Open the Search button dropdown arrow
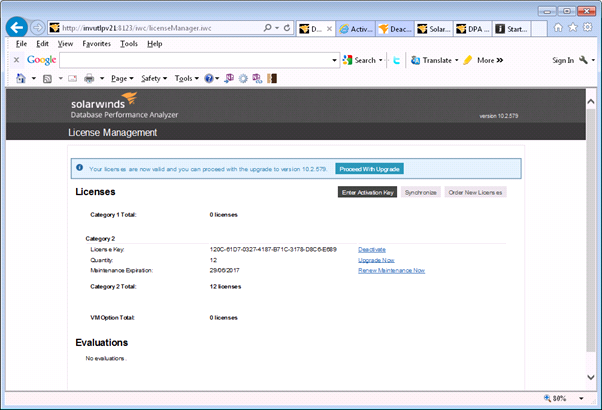 point(380,60)
